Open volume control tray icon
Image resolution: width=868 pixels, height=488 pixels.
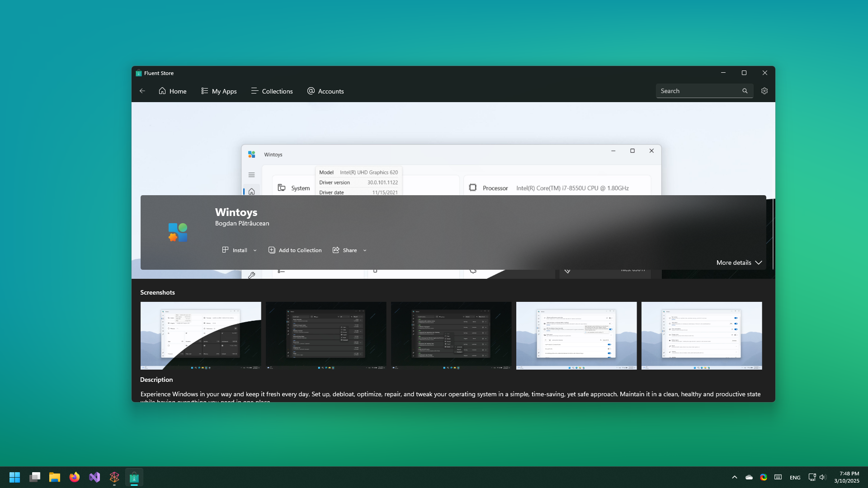point(822,477)
